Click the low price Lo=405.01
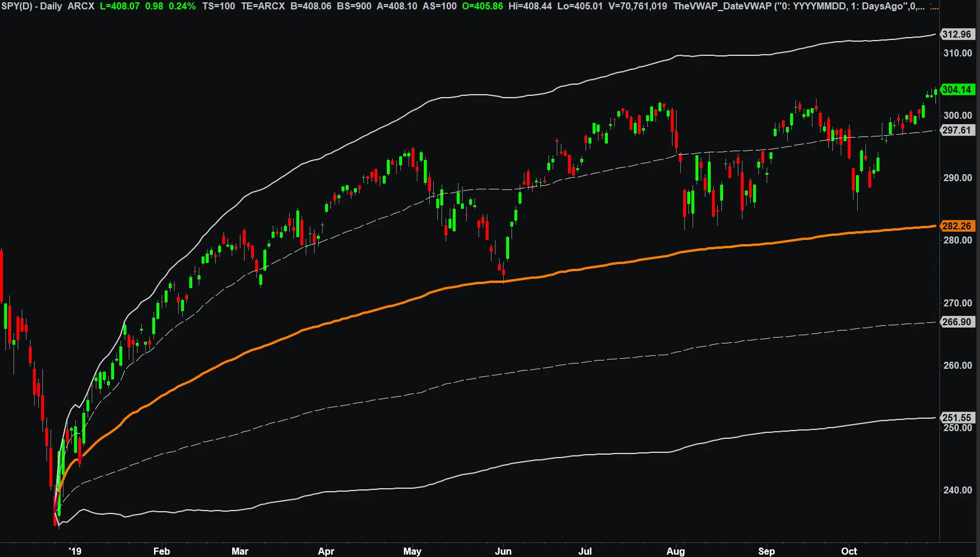Image resolution: width=980 pixels, height=557 pixels. [580, 6]
